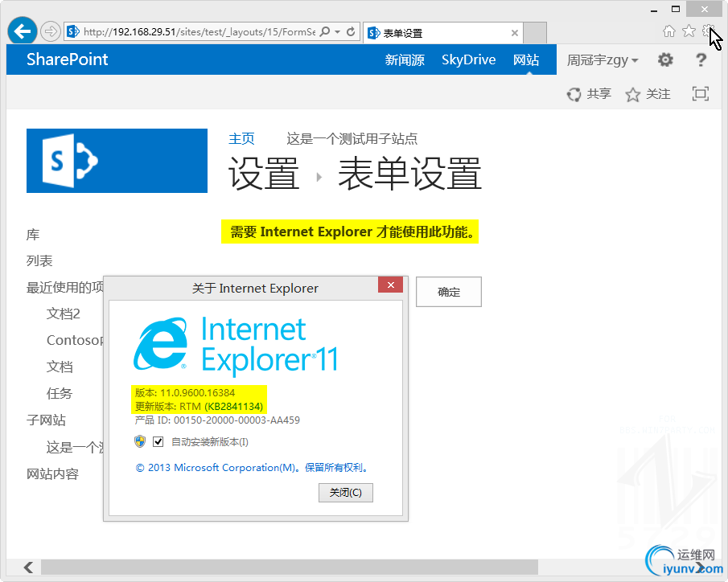
Task: Expand the 周冠宇zgy user menu
Action: (x=603, y=59)
